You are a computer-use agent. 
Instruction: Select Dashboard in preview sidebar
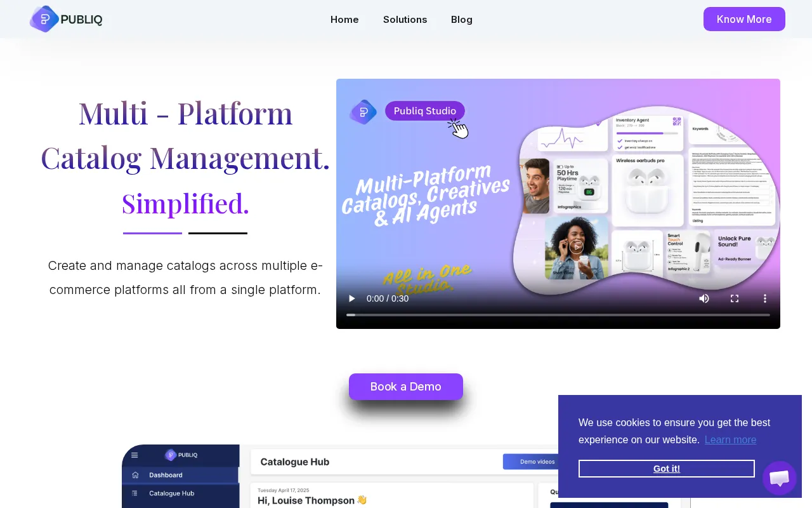coord(180,475)
